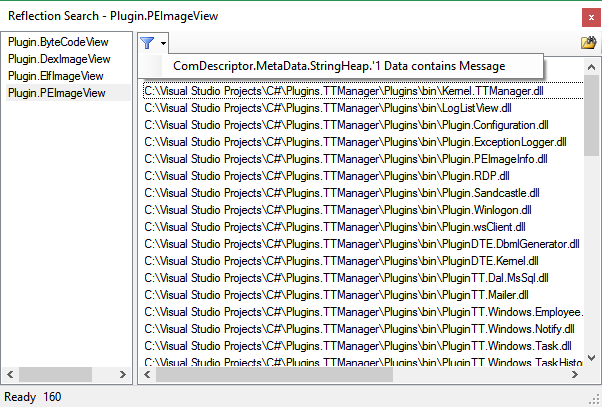Click the 160 count in status bar

pos(52,397)
